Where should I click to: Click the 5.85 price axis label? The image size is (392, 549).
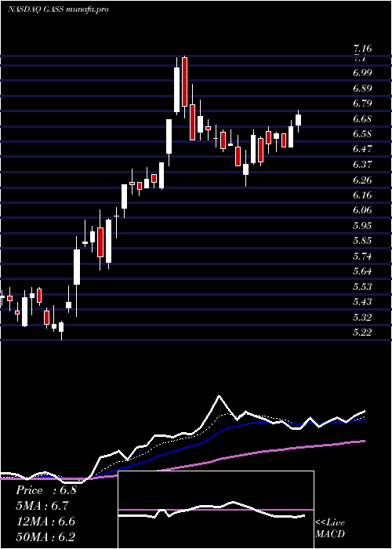pos(362,241)
